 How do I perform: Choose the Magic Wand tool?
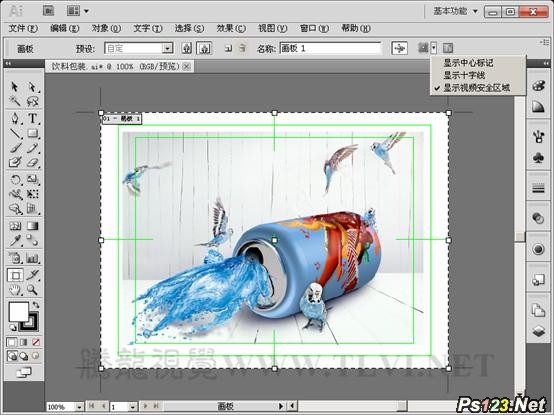tap(14, 101)
